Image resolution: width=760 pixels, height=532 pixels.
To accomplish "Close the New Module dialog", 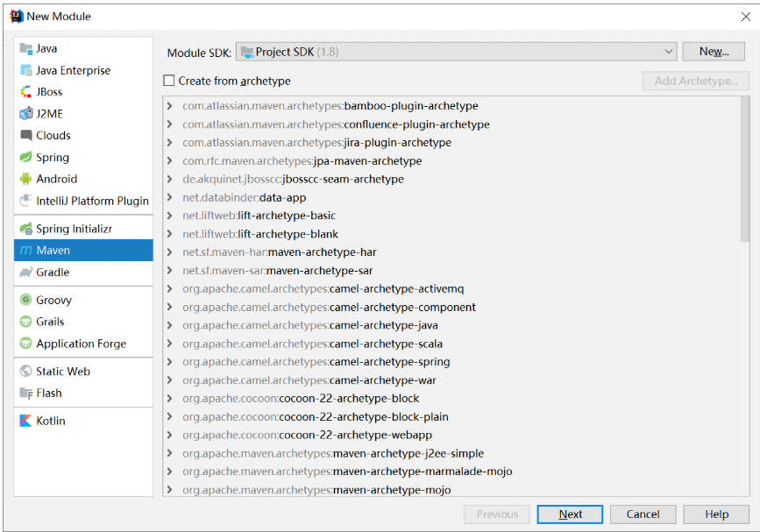I will 745,17.
